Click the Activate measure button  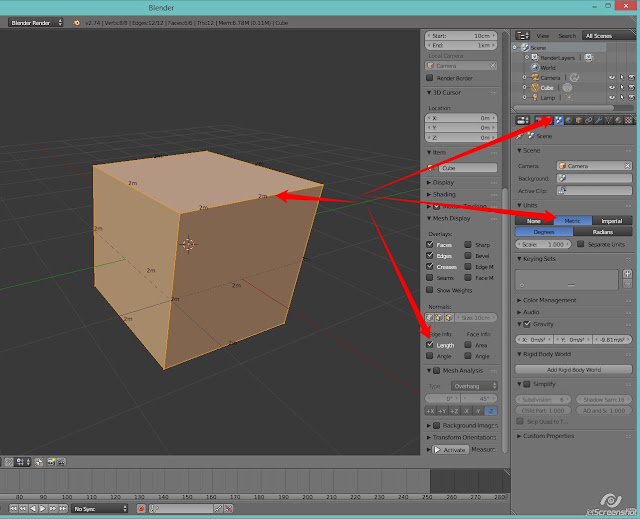[x=451, y=450]
